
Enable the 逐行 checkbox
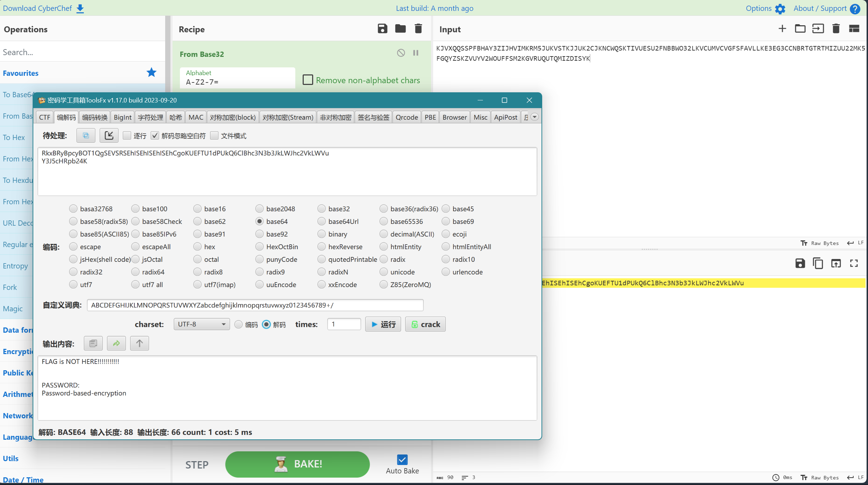(127, 135)
